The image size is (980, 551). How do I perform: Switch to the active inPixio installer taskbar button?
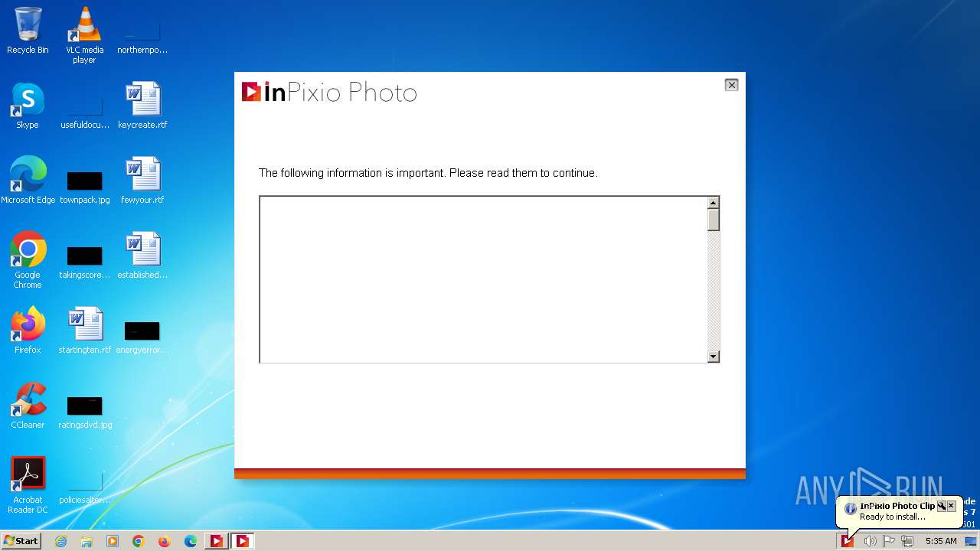coord(243,541)
